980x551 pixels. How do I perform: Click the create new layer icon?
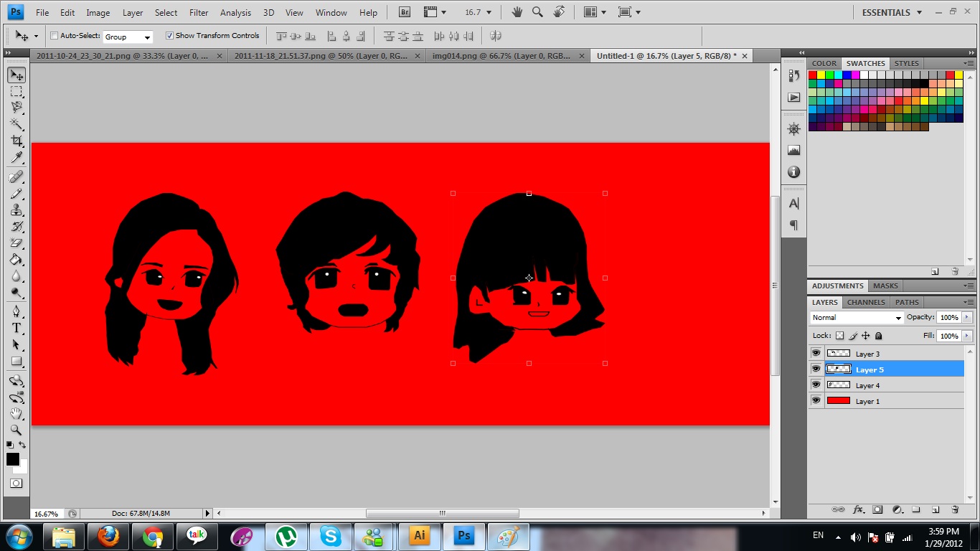(936, 509)
